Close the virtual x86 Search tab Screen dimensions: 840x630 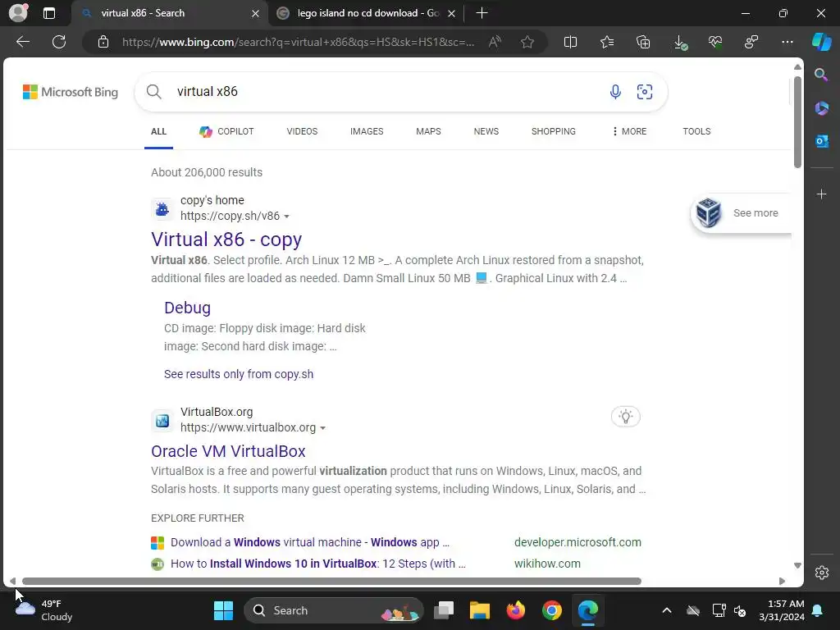(x=256, y=13)
